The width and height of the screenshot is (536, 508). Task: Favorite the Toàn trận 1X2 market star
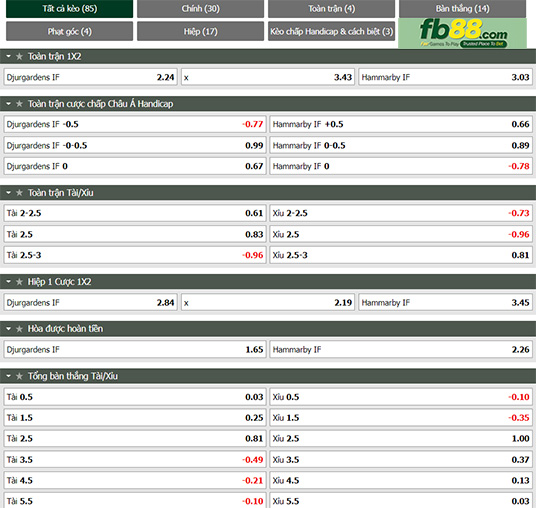coord(19,56)
